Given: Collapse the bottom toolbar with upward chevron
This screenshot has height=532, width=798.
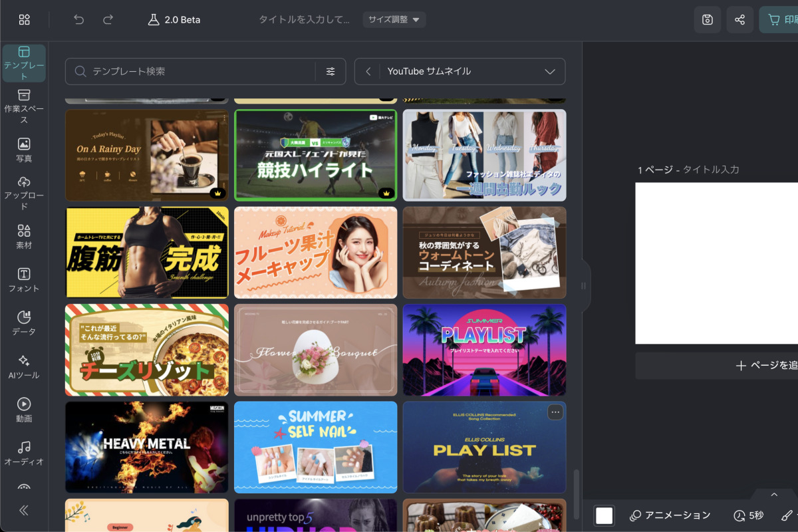Looking at the screenshot, I should pos(773,495).
